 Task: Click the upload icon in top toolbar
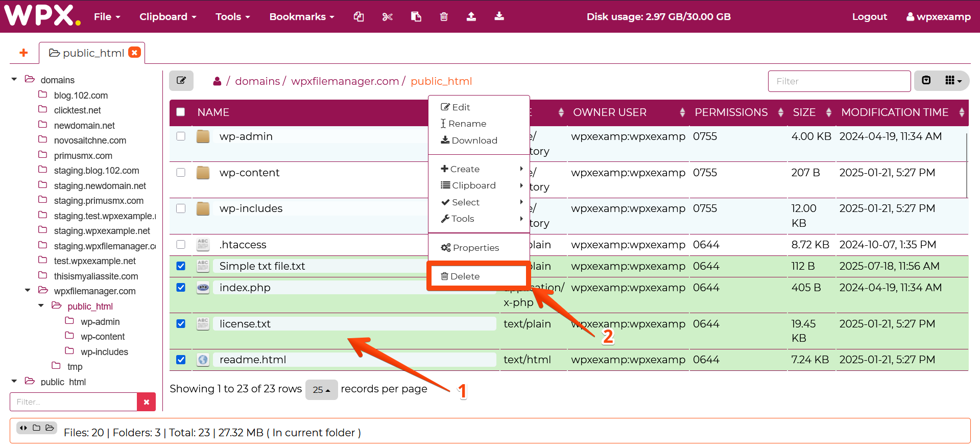point(471,16)
